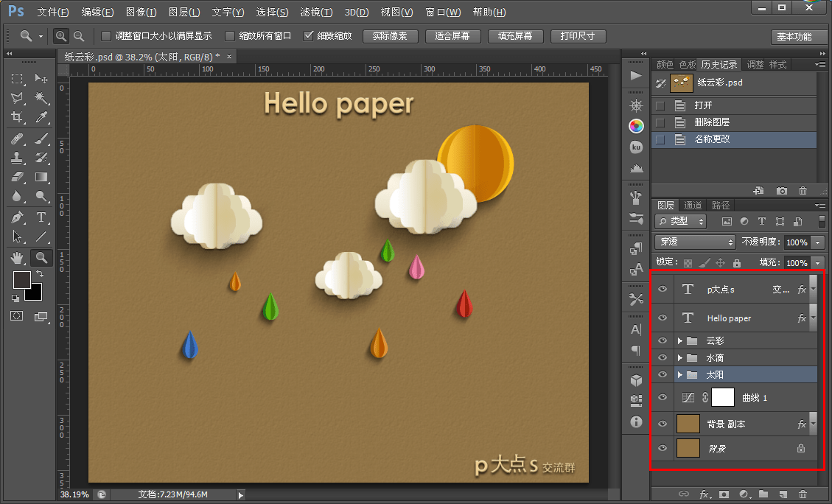Swap foreground and background colors
Screen dimensions: 832x504
pos(39,273)
